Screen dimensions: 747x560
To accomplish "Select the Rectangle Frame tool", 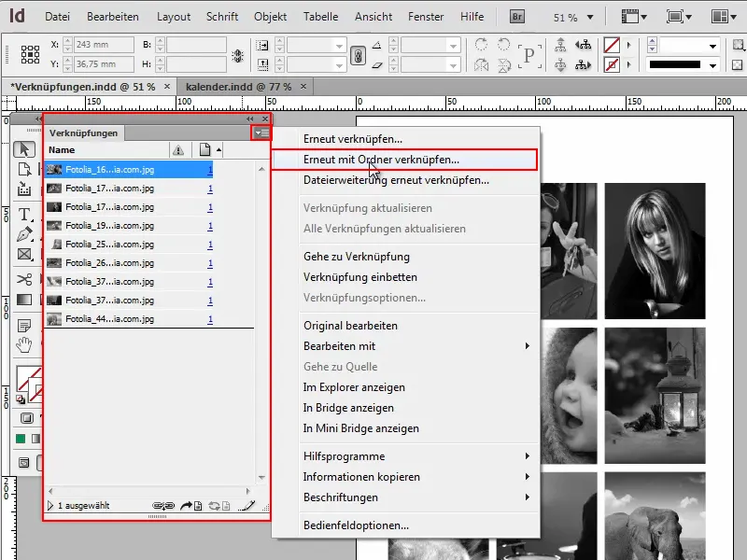I will click(24, 254).
